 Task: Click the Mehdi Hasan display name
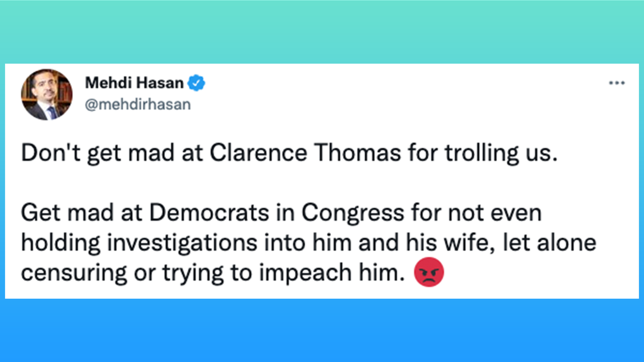point(134,83)
